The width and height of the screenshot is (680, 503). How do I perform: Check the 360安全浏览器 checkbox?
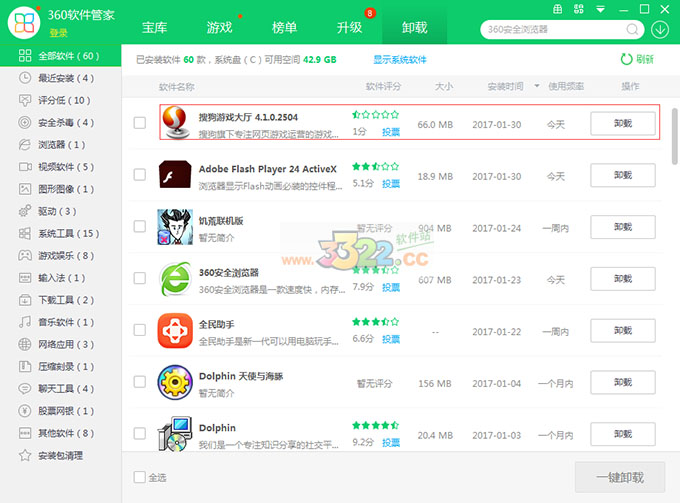[140, 278]
